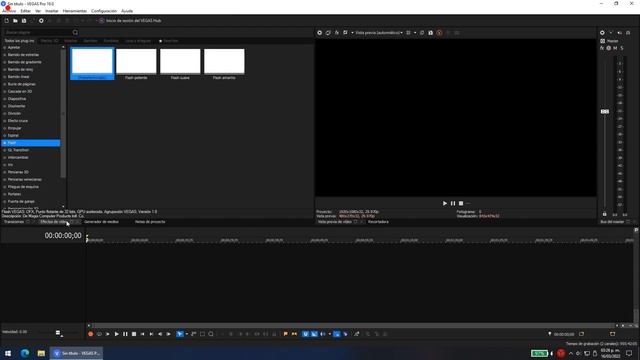
Task: Open master bus audio properties gear
Action: [x=602, y=33]
